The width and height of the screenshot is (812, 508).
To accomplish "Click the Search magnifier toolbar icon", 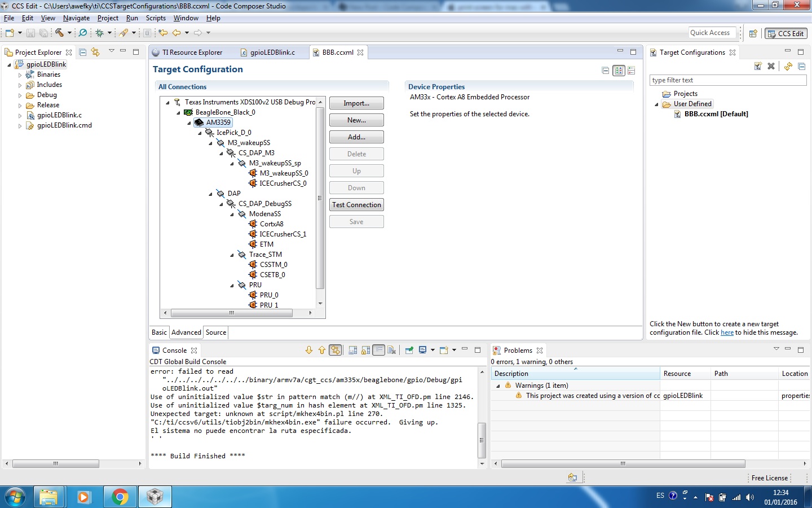I will tap(83, 33).
